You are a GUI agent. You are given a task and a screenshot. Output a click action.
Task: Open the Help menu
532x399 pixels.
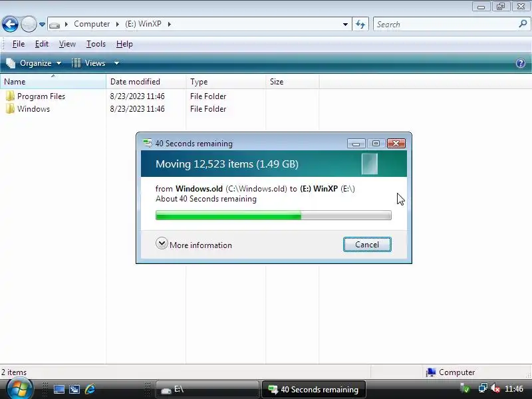124,44
